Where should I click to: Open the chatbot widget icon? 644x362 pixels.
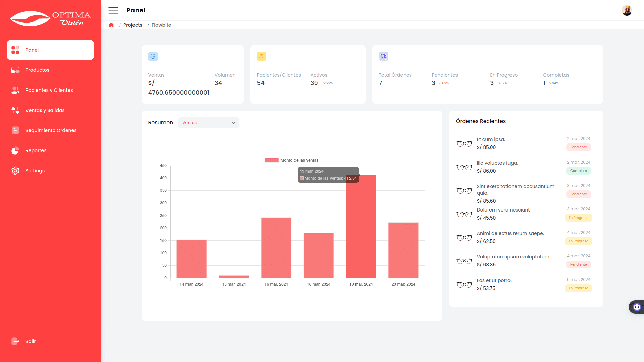637,307
